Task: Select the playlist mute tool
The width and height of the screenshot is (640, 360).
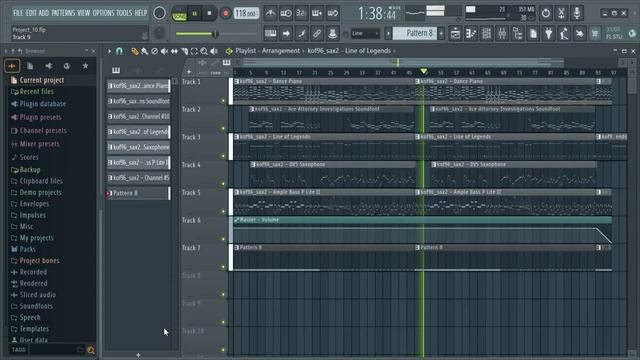Action: (x=164, y=51)
